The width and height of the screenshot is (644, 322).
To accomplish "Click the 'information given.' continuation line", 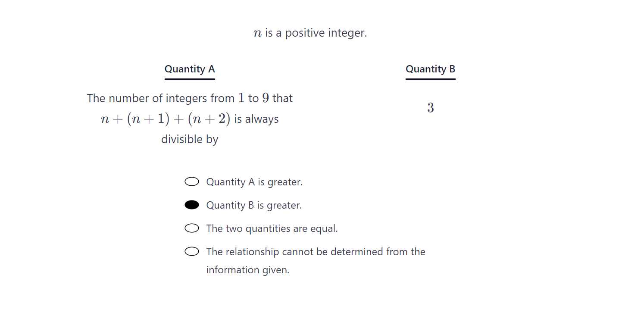I will pos(248,270).
